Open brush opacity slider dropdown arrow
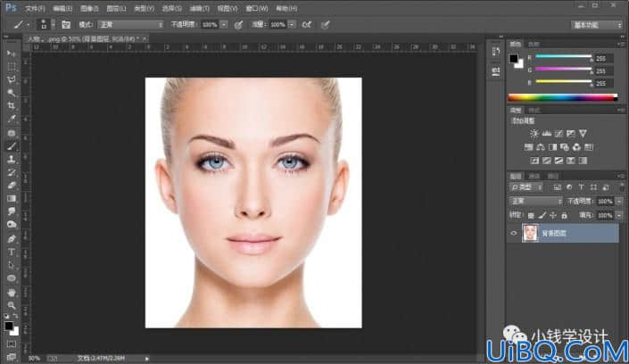 pos(224,25)
